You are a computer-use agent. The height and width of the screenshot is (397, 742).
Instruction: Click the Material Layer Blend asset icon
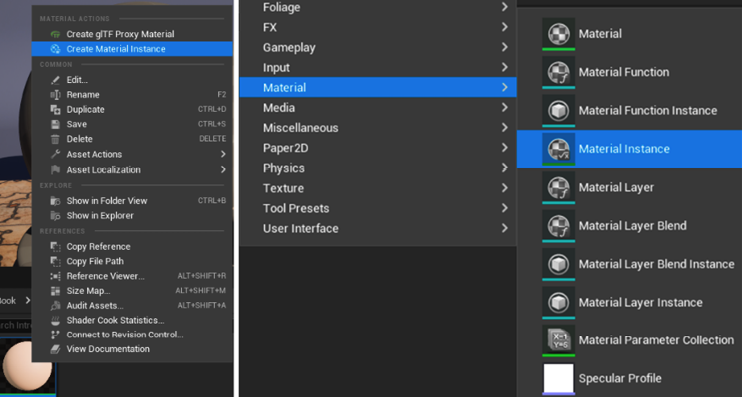pos(558,226)
